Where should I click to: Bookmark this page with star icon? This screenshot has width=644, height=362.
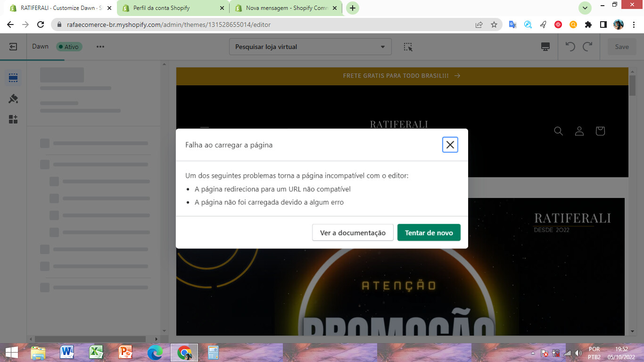click(x=494, y=25)
